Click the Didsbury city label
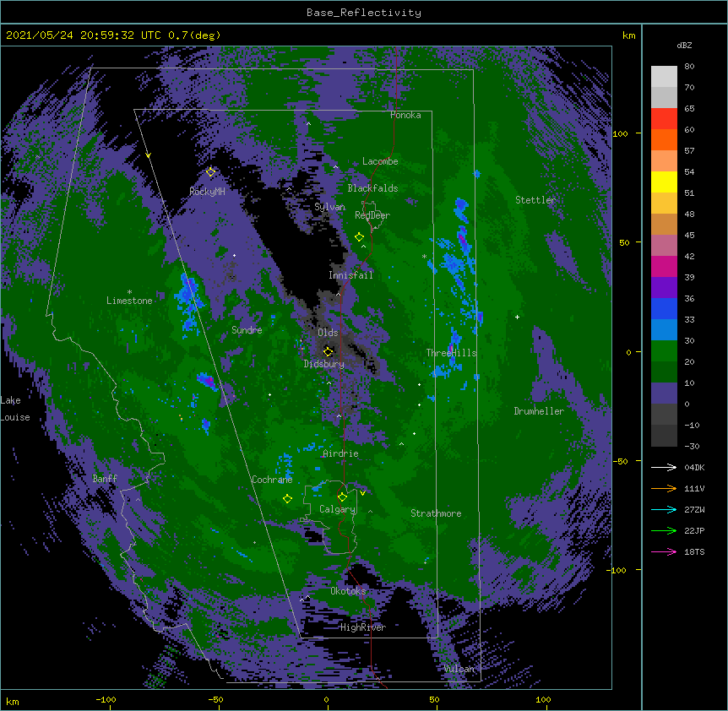The width and height of the screenshot is (728, 711). (324, 364)
